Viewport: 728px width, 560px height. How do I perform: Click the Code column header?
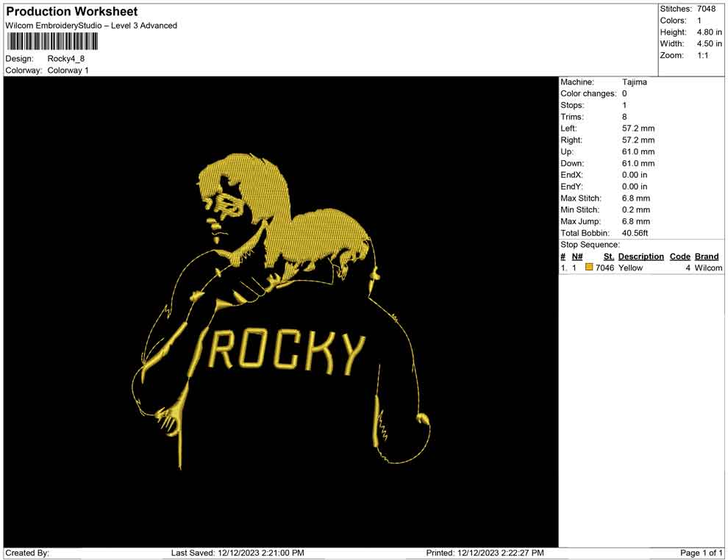[679, 256]
